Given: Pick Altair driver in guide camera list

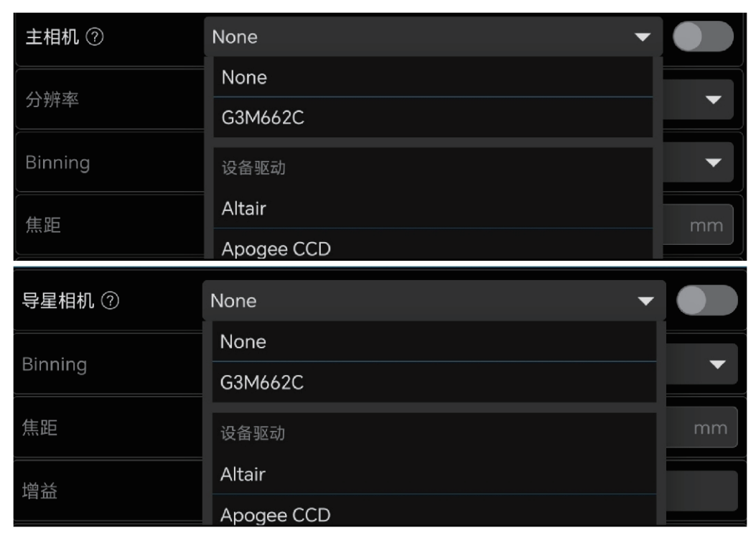Looking at the screenshot, I should click(434, 474).
